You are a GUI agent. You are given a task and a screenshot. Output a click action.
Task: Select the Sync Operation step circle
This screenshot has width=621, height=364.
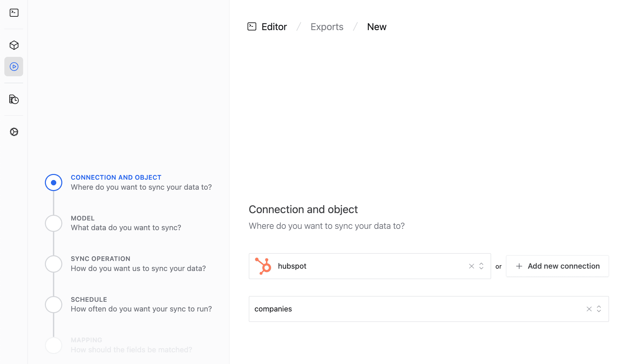point(53,264)
